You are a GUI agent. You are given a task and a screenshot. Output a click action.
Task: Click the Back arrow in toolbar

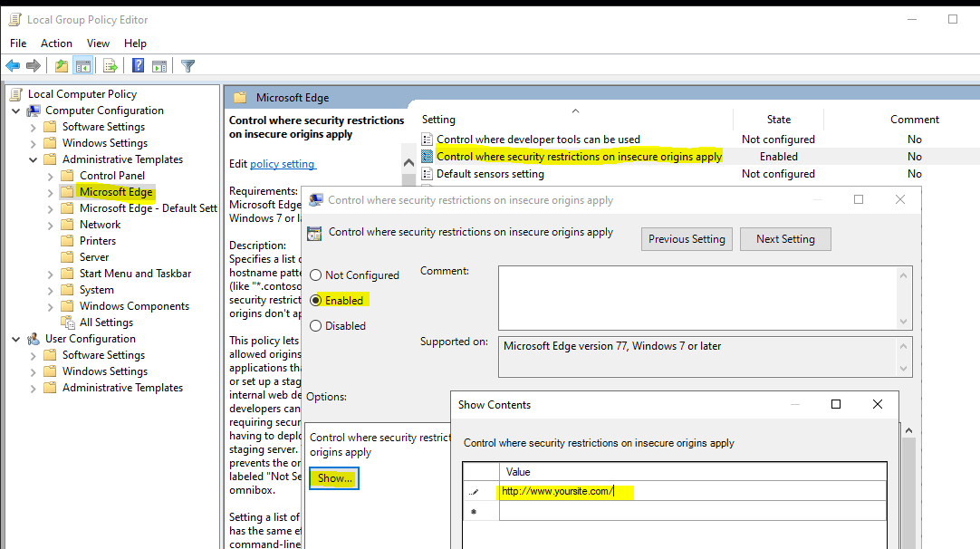click(13, 65)
